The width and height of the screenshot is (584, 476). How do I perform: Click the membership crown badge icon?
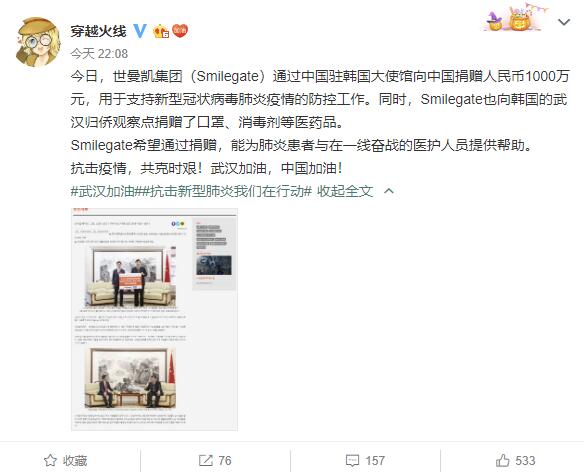click(x=161, y=31)
